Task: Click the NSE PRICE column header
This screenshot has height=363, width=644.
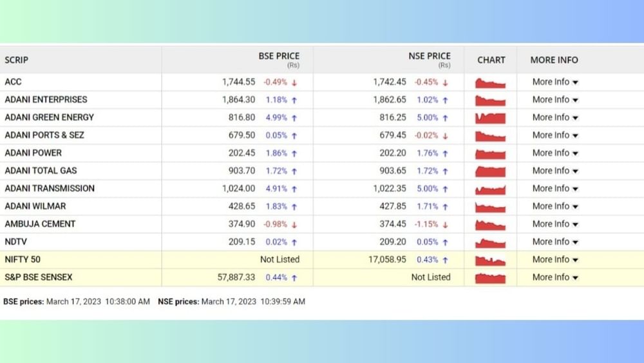Action: (x=430, y=56)
